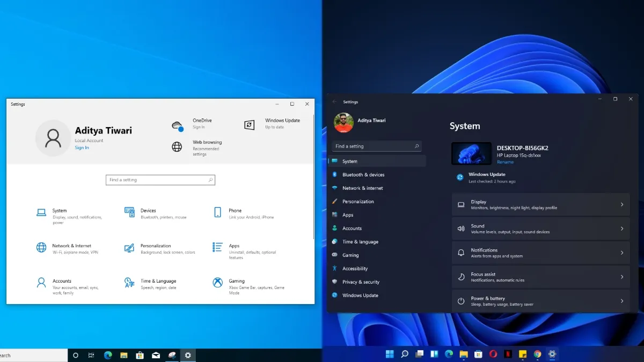The height and width of the screenshot is (362, 644).
Task: Select the Gaming controller icon in sidebar
Action: [x=334, y=255]
